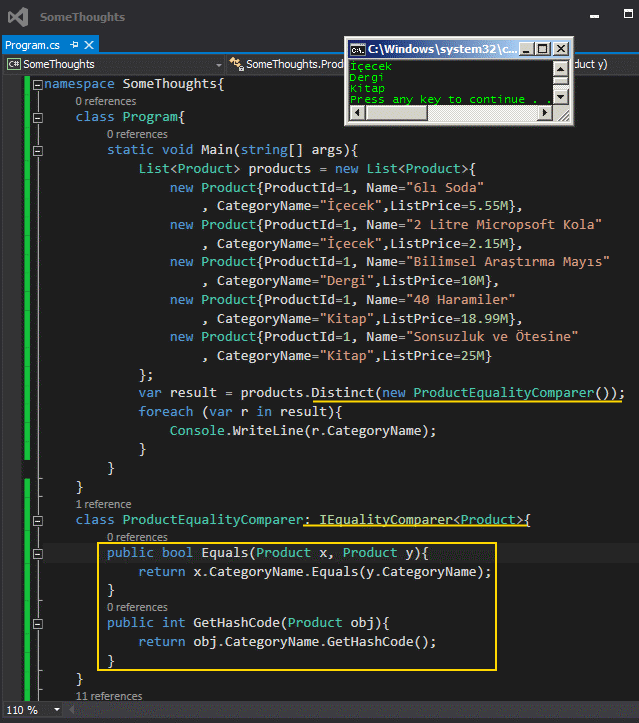Screen dimensions: 639x723
Task: Close the Program.cs editor tab
Action: 88,45
